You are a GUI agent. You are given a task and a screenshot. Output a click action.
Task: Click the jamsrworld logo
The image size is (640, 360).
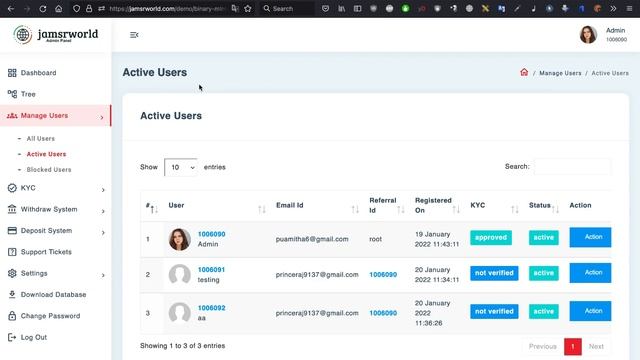56,35
